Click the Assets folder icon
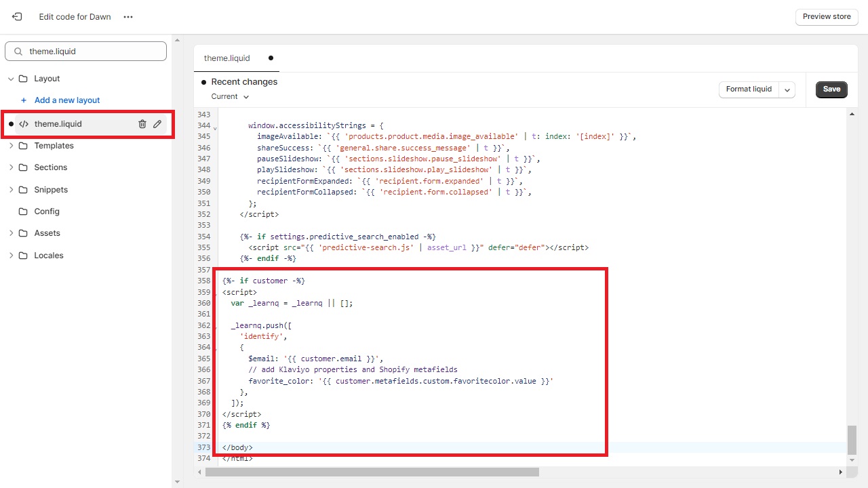The width and height of the screenshot is (868, 488). pos(24,233)
